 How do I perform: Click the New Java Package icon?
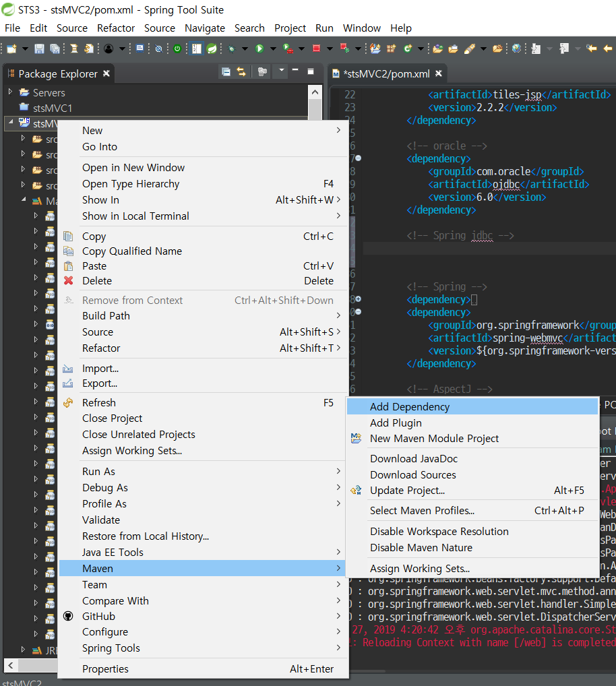coord(391,49)
